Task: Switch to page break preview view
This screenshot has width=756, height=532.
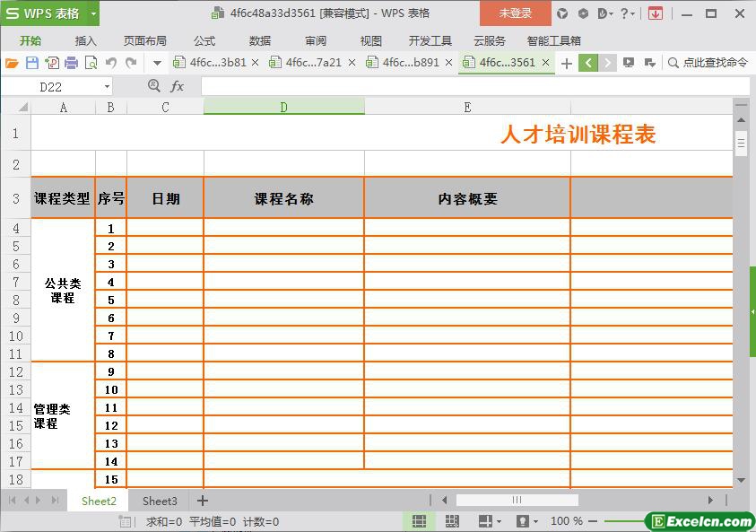Action: coord(452,521)
